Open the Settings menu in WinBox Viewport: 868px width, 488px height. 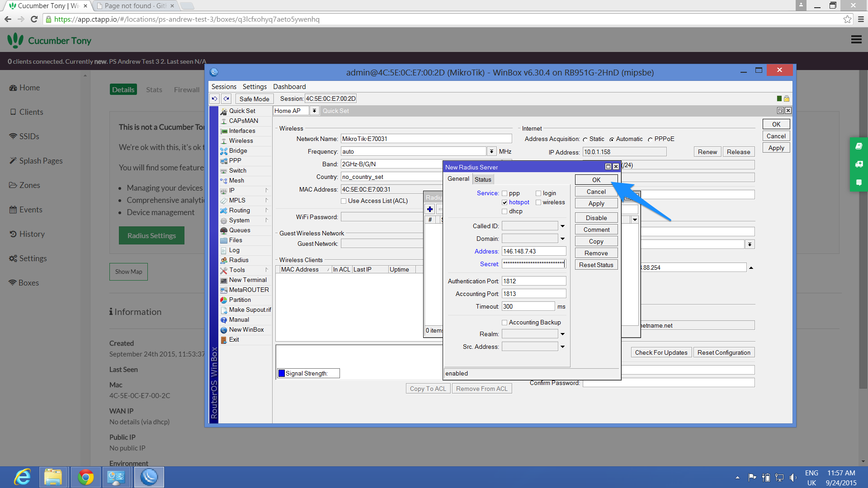(255, 87)
